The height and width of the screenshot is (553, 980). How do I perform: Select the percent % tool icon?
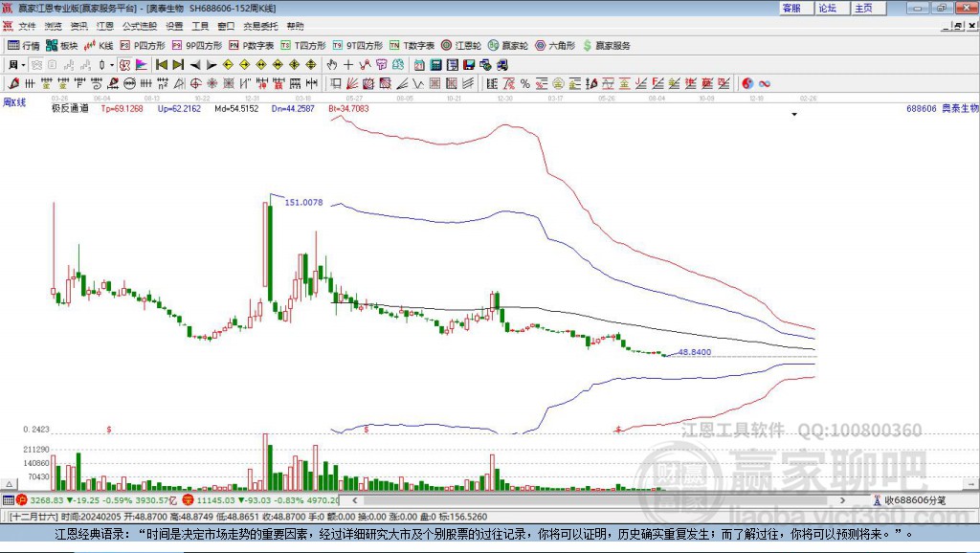pyautogui.click(x=525, y=83)
